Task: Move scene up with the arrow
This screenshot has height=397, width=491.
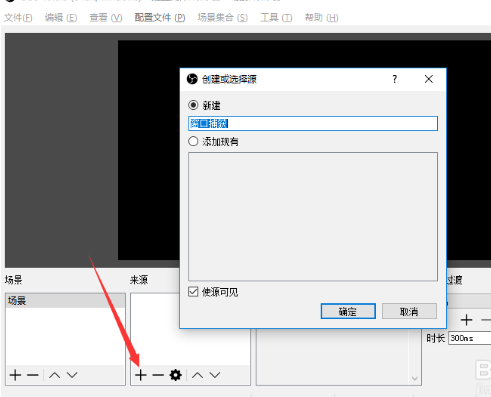Action: (55, 375)
